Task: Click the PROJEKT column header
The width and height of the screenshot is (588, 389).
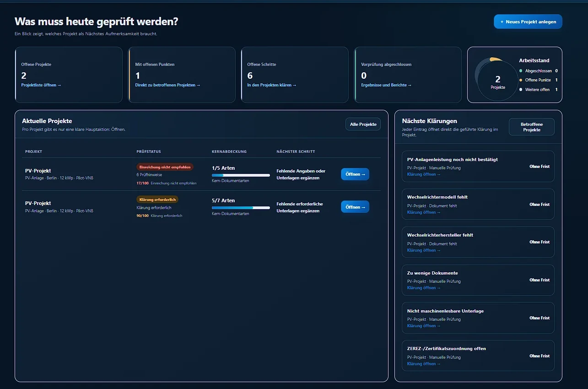Action: [x=33, y=151]
